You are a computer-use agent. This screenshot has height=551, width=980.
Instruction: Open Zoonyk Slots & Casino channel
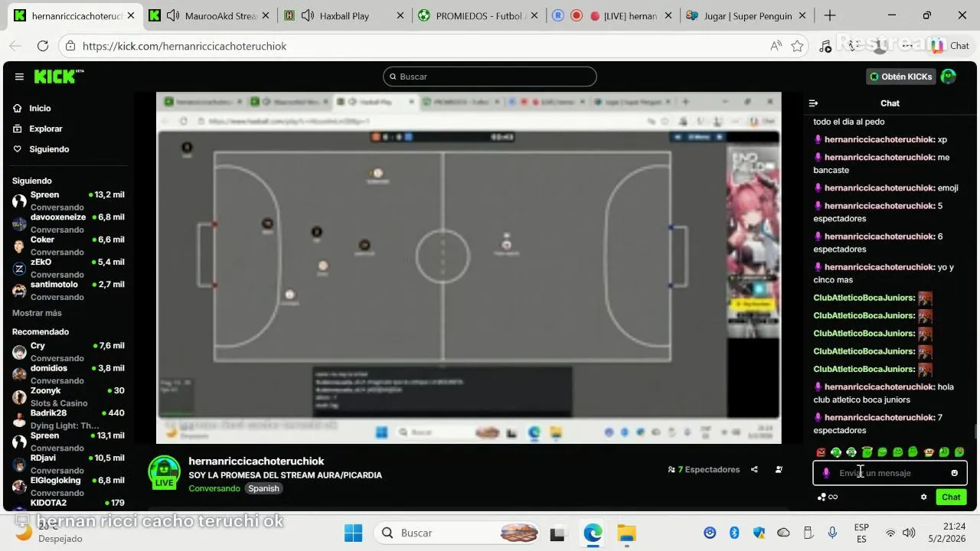68,396
